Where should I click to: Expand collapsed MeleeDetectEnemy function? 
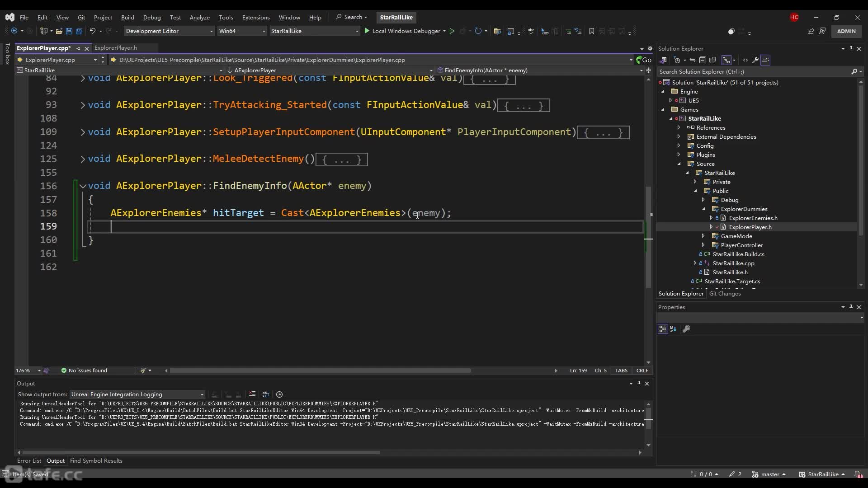82,159
